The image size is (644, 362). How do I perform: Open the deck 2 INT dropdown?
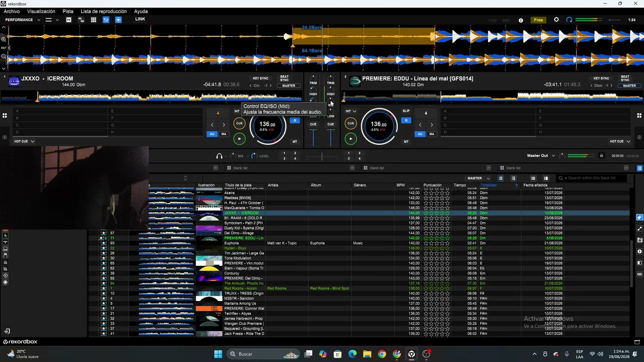(351, 111)
